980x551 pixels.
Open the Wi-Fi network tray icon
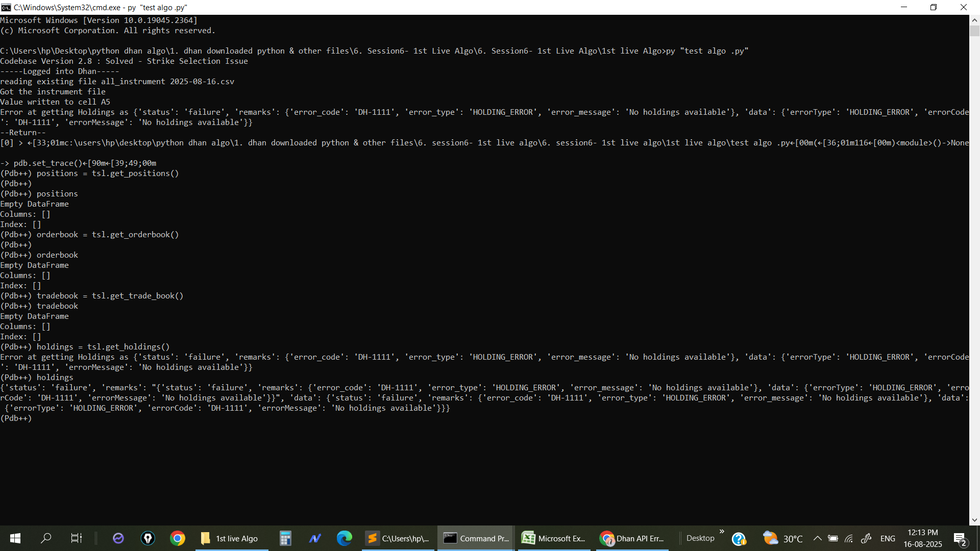pyautogui.click(x=849, y=539)
